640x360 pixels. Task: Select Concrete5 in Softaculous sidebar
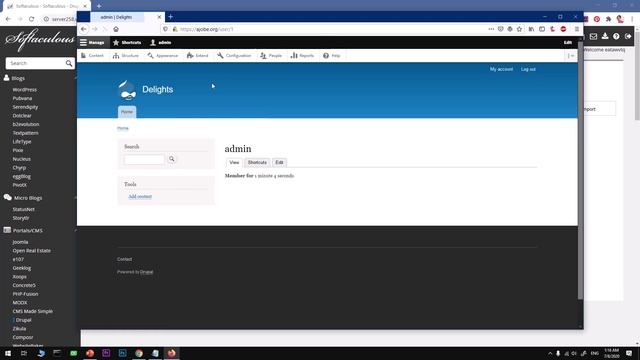[x=24, y=285]
